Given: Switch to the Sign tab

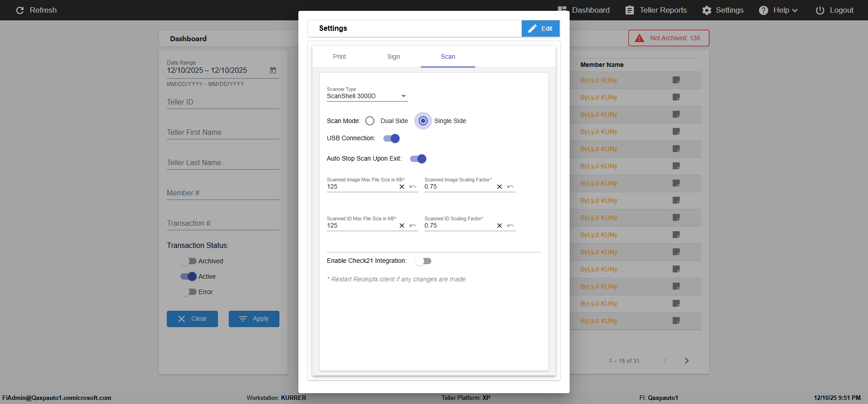Looking at the screenshot, I should [x=394, y=57].
